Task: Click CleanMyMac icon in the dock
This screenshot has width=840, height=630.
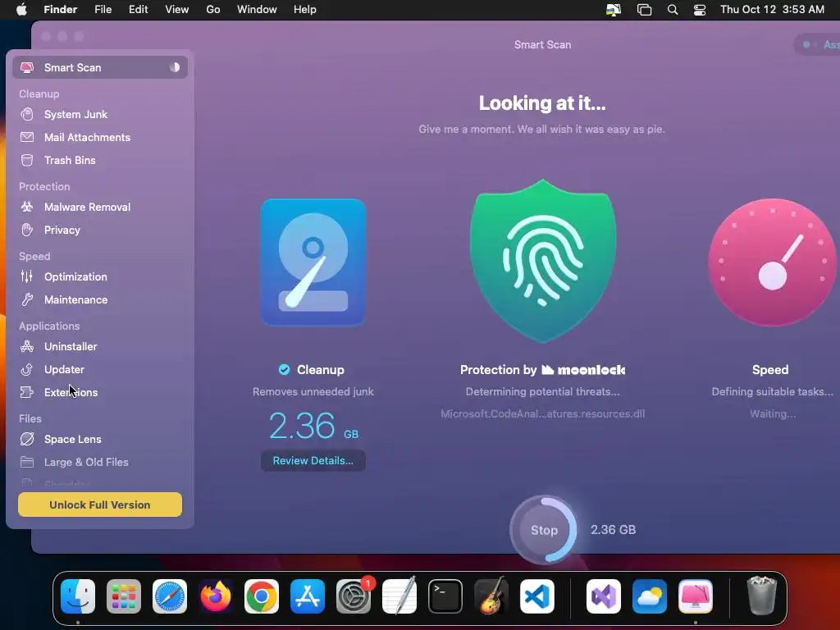Action: [696, 596]
